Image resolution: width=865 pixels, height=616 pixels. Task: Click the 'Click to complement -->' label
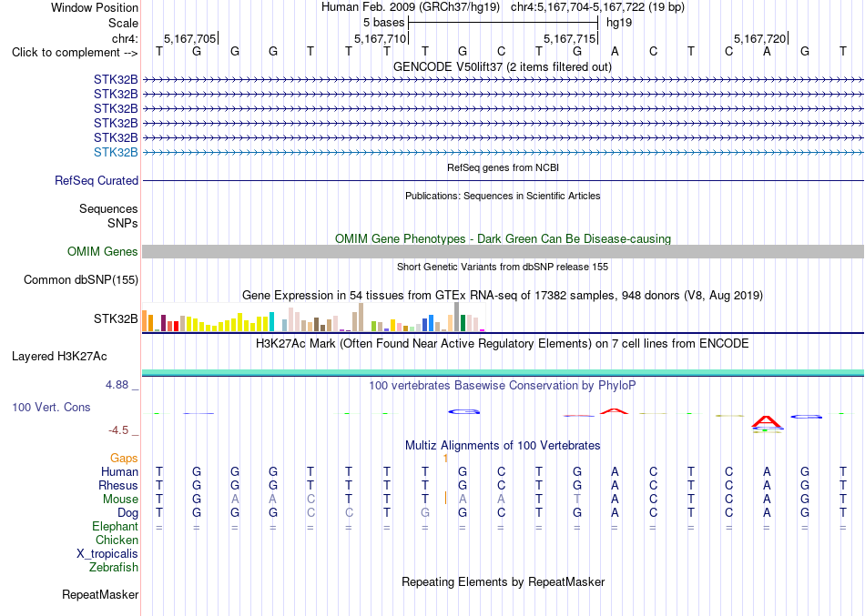75,53
